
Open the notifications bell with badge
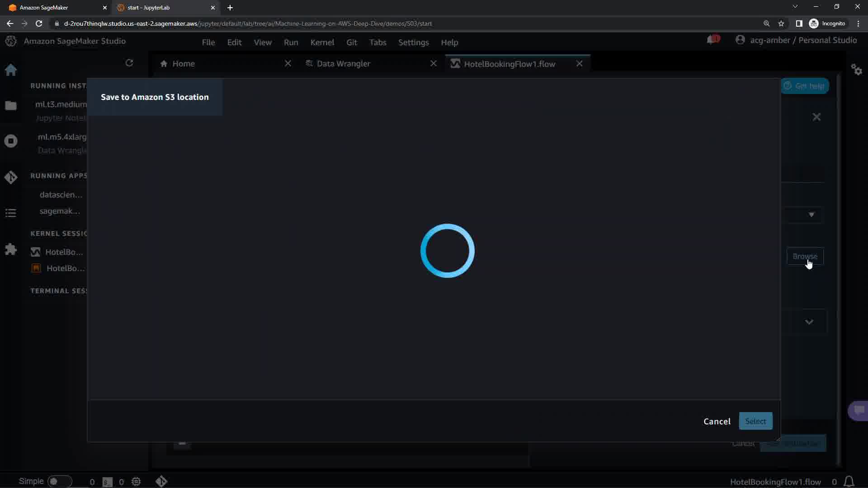[712, 40]
